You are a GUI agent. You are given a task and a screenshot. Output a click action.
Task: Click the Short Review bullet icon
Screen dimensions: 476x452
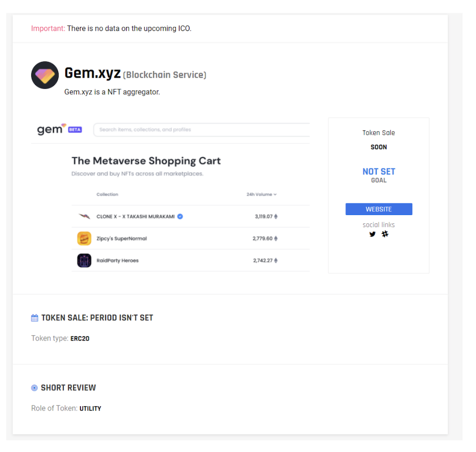[x=34, y=388]
